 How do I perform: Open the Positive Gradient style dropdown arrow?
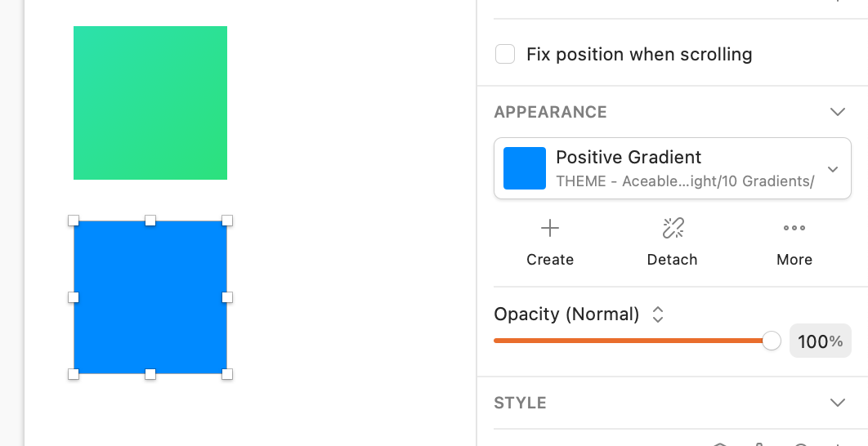tap(833, 169)
